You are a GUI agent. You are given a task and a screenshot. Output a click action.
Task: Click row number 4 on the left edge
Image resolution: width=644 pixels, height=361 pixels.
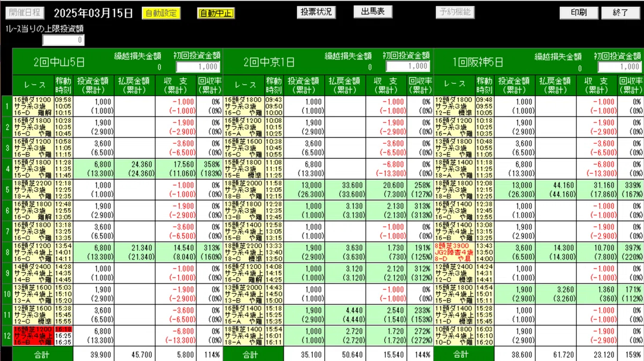[x=7, y=168]
